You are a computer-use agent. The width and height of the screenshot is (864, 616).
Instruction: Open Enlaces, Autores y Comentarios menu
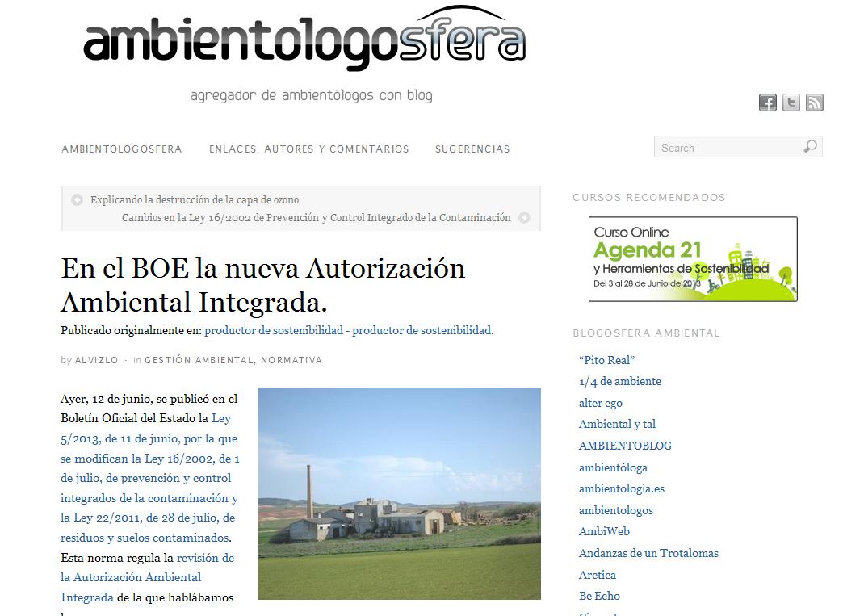309,149
